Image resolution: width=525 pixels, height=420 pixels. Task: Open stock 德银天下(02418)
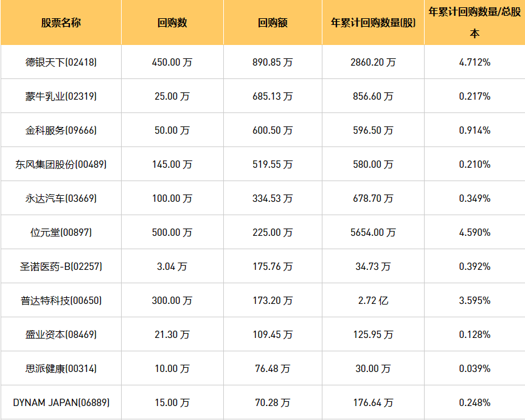click(61, 62)
